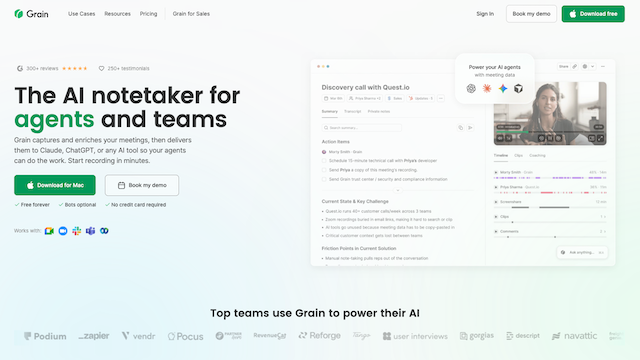Click the copy link icon beside Share
This screenshot has height=360, width=640.
pos(574,67)
